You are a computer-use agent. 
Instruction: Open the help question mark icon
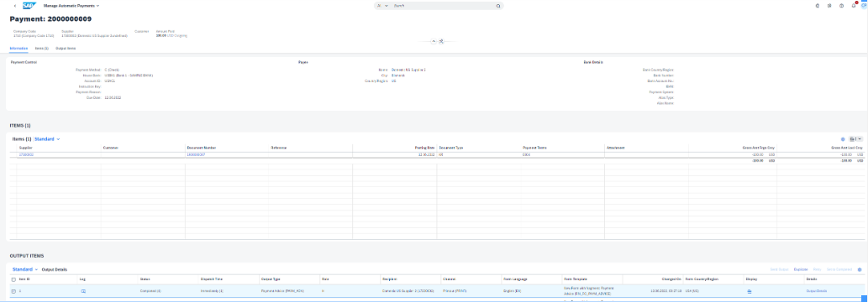[841, 6]
